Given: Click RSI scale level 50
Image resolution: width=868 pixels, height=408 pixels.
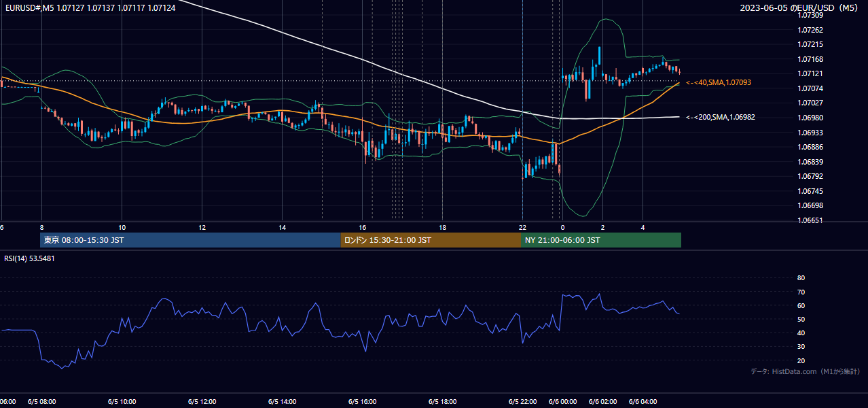Looking at the screenshot, I should 801,319.
